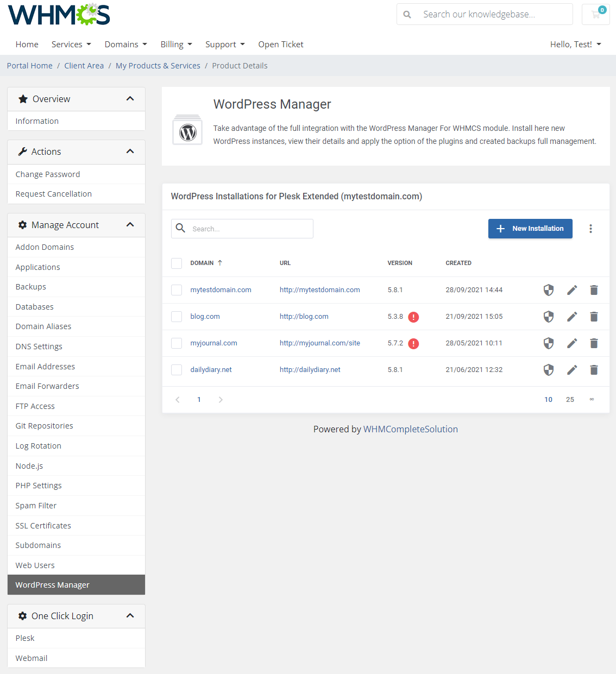Show 25 entries per page
Screen dimensions: 616x674
pos(570,400)
